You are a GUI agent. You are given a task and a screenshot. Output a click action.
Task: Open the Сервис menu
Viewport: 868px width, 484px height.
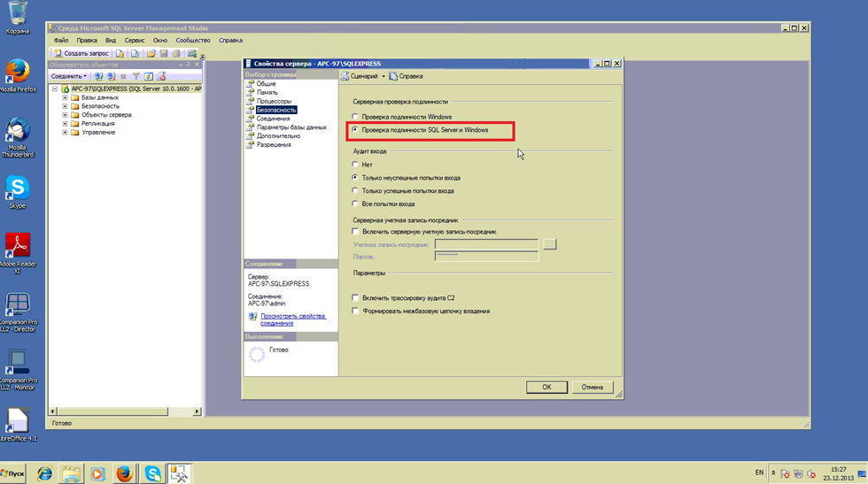(x=135, y=40)
